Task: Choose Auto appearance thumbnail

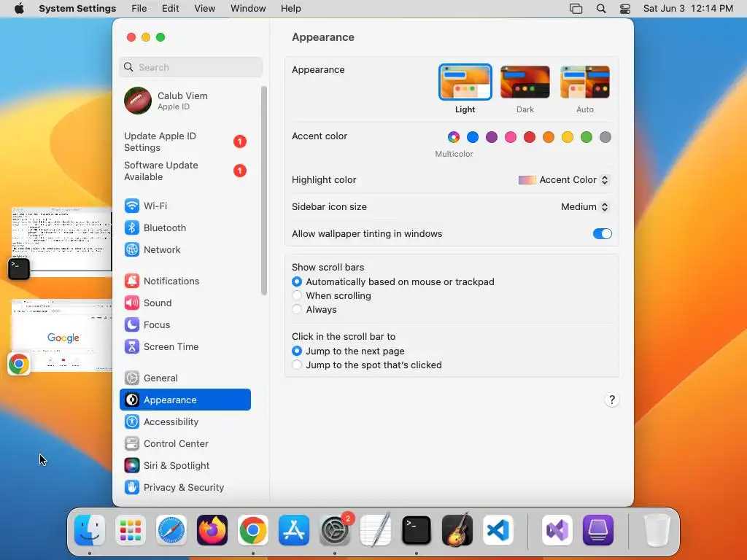Action: 585,82
